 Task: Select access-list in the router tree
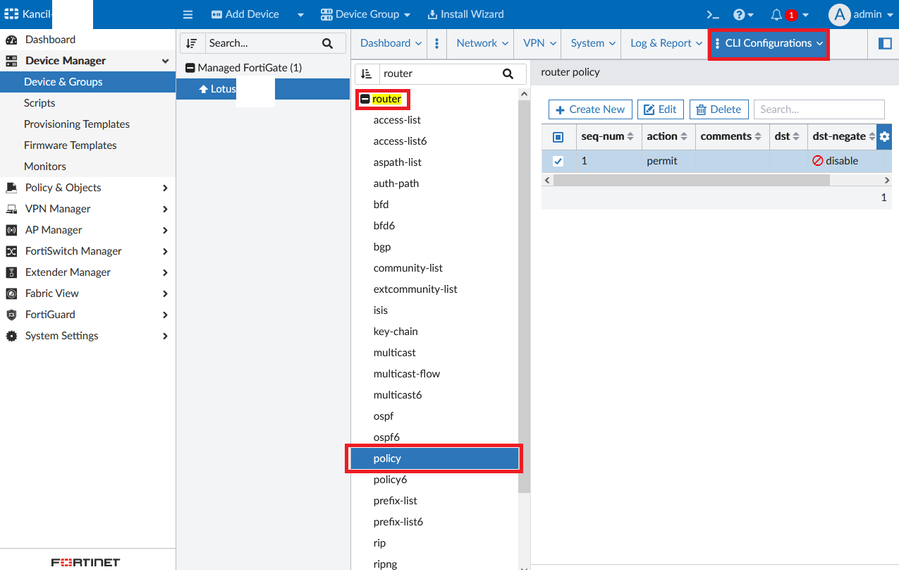[x=397, y=120]
